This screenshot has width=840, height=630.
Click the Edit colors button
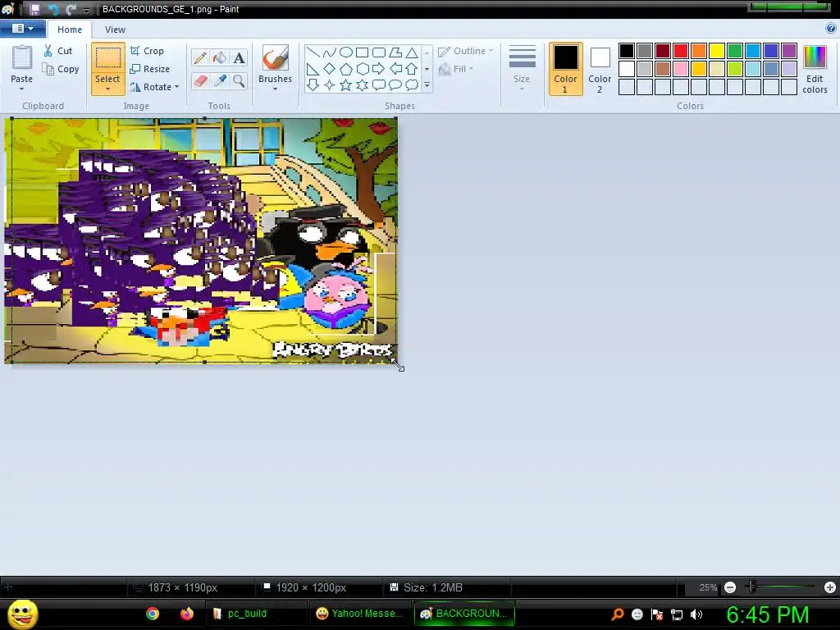tap(815, 70)
